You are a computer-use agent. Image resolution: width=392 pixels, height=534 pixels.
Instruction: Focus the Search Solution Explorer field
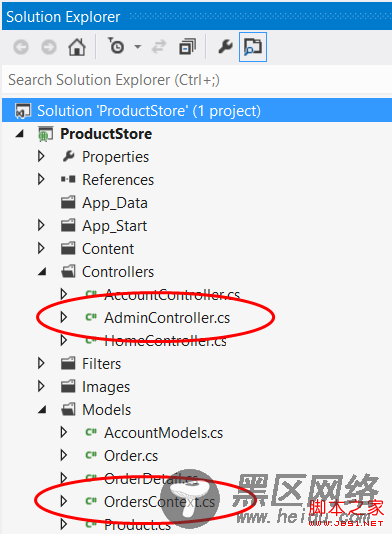(197, 80)
